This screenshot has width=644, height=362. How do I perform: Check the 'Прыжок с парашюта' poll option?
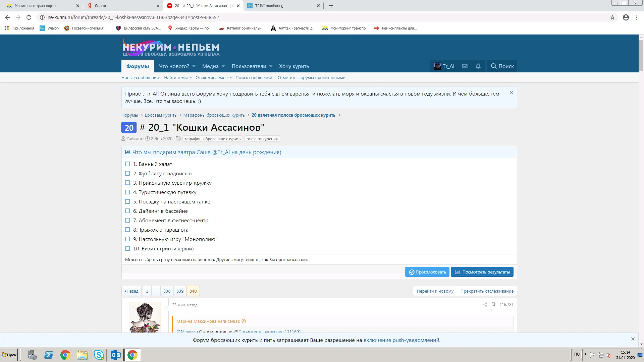pos(127,230)
